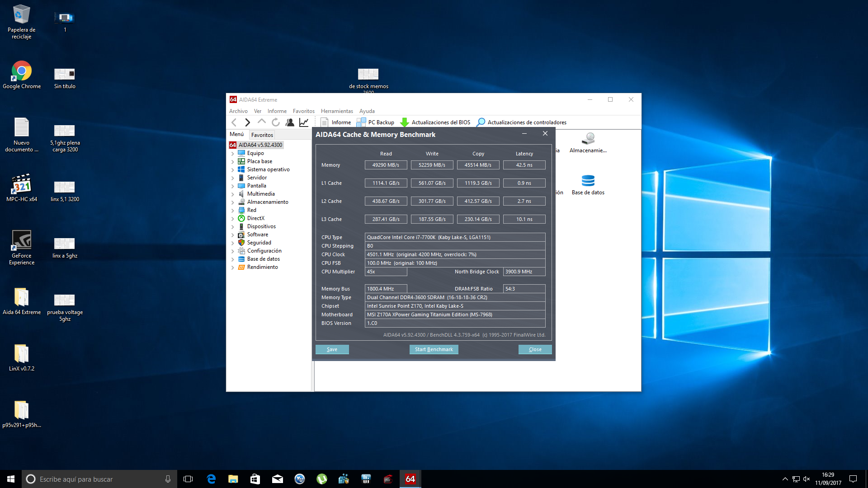Screen dimensions: 868x488
Task: Show hidden system tray icons
Action: [x=785, y=479]
